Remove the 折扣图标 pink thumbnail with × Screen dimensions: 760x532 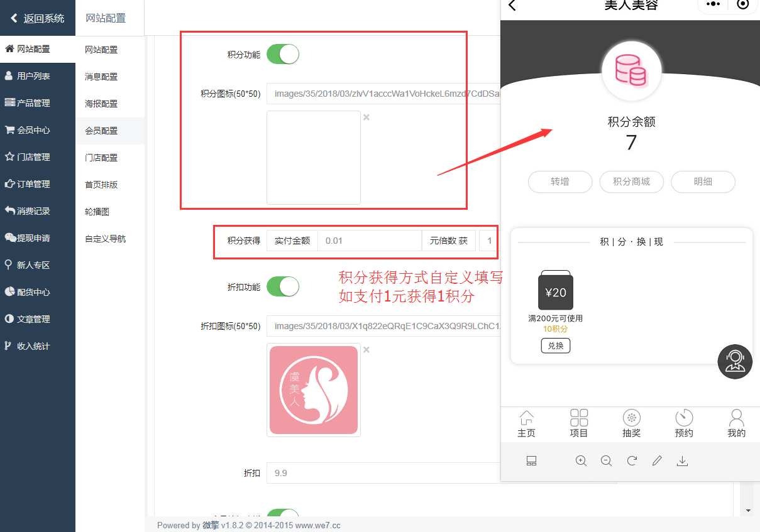click(x=366, y=350)
